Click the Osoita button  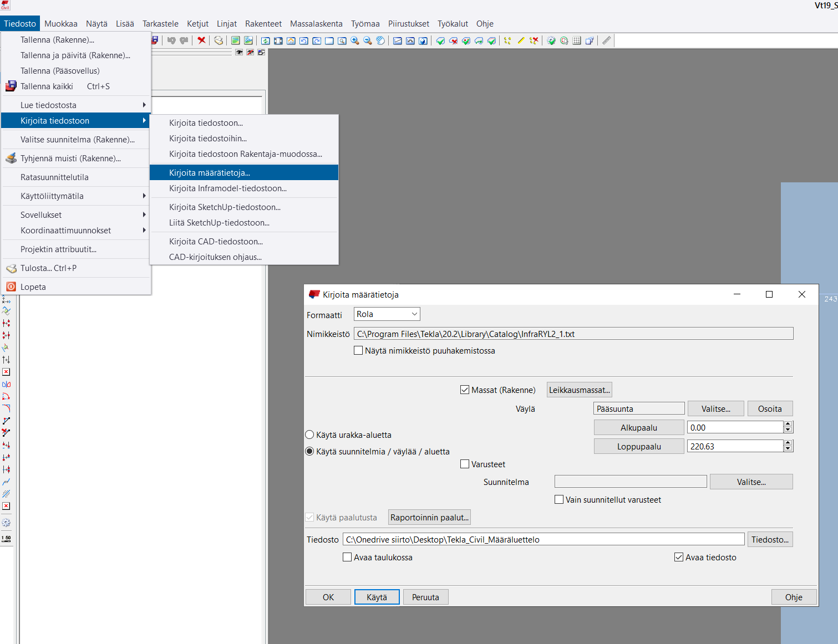770,408
